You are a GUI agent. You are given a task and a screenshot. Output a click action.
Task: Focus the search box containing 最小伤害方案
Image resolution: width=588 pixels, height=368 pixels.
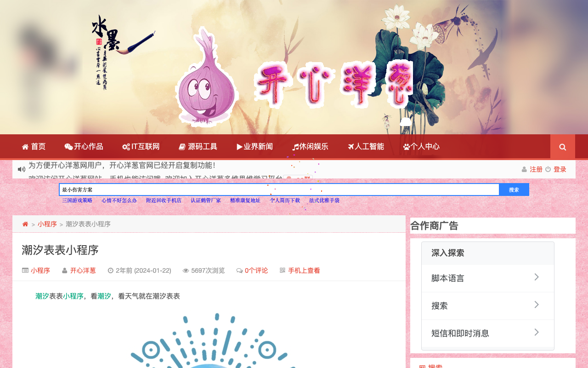click(279, 190)
